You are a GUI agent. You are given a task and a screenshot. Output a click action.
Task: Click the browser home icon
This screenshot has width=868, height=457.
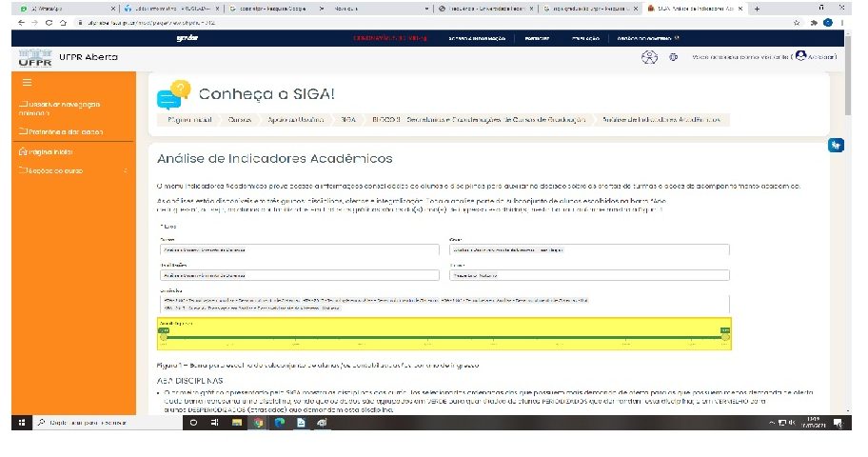pyautogui.click(x=63, y=23)
